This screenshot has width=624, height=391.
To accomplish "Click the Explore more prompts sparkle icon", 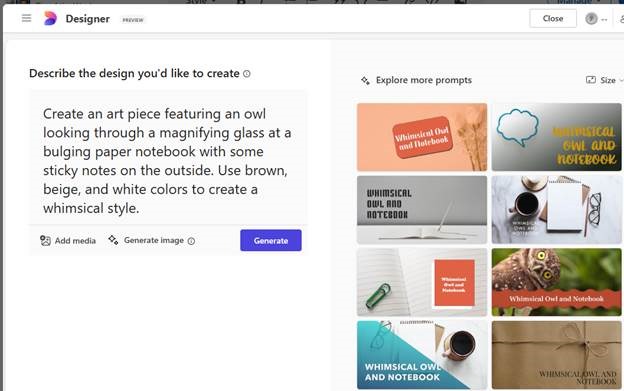I will (x=365, y=80).
